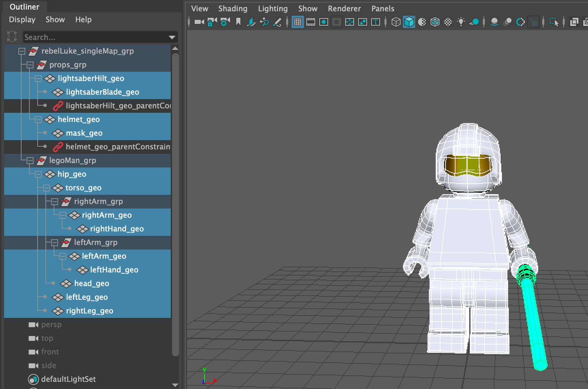Click the Smooth Shade All highlighted cube
Screen dimensions: 588x389
(x=409, y=22)
